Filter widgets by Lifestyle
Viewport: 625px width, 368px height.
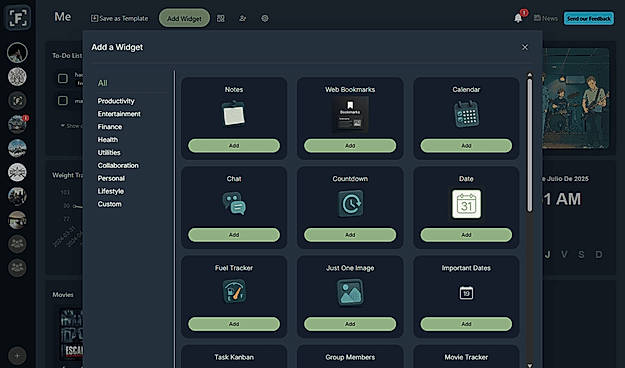point(110,191)
